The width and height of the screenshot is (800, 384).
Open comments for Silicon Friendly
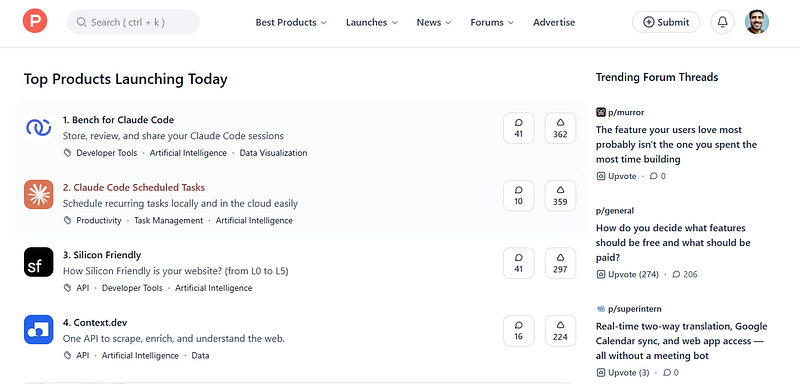pos(519,263)
